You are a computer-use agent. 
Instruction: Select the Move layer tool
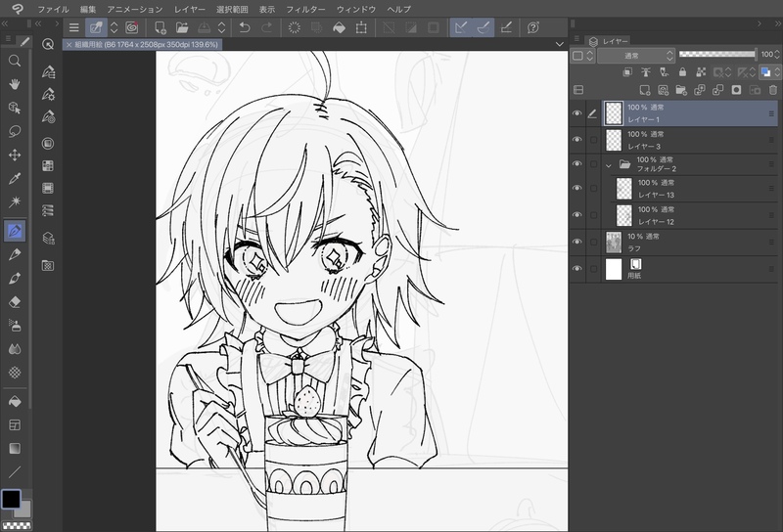[x=15, y=155]
